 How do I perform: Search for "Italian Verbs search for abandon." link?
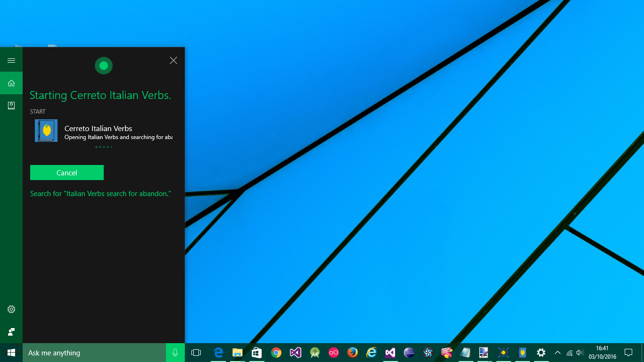pos(100,194)
